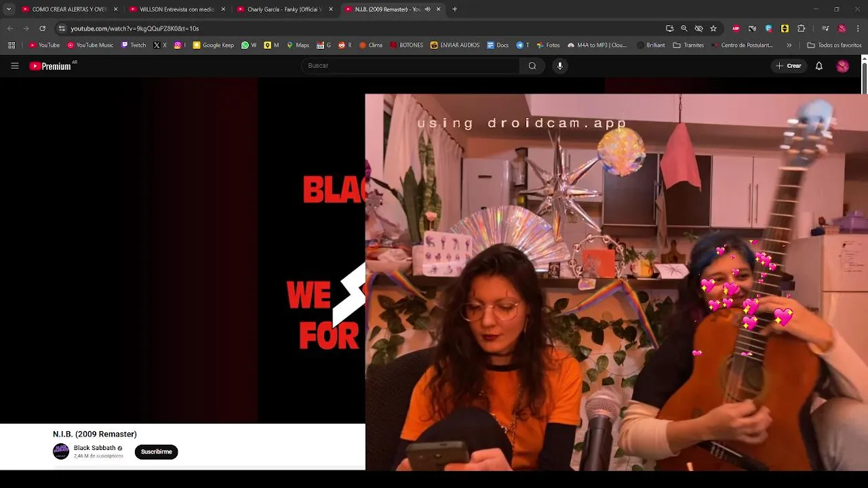Screen dimensions: 868x488
Task: Open zoom magnifier icon in address bar
Action: pyautogui.click(x=684, y=28)
